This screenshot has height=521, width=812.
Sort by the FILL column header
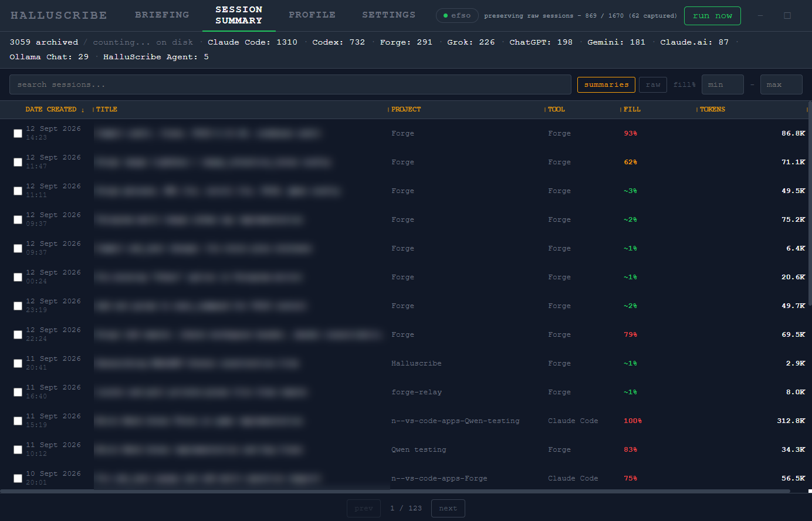pos(632,109)
